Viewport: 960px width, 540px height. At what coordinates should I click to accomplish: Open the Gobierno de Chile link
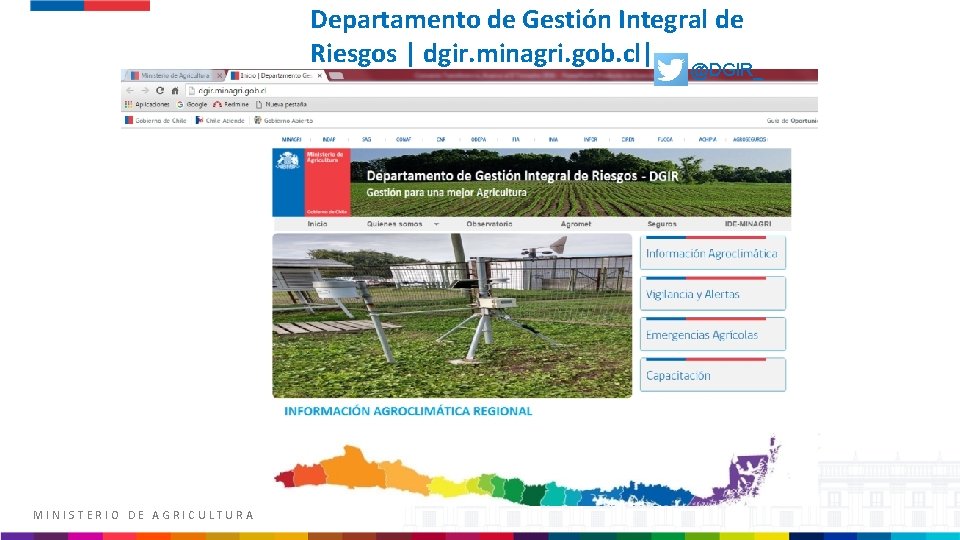(x=156, y=121)
